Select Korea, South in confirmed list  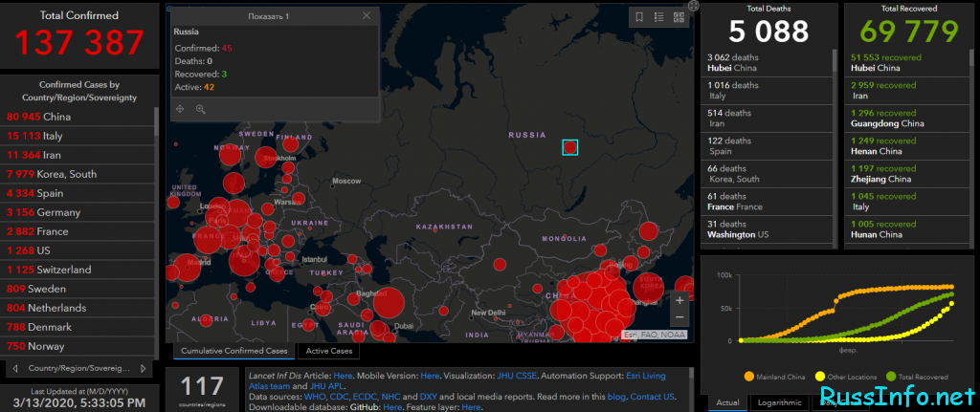(x=78, y=174)
